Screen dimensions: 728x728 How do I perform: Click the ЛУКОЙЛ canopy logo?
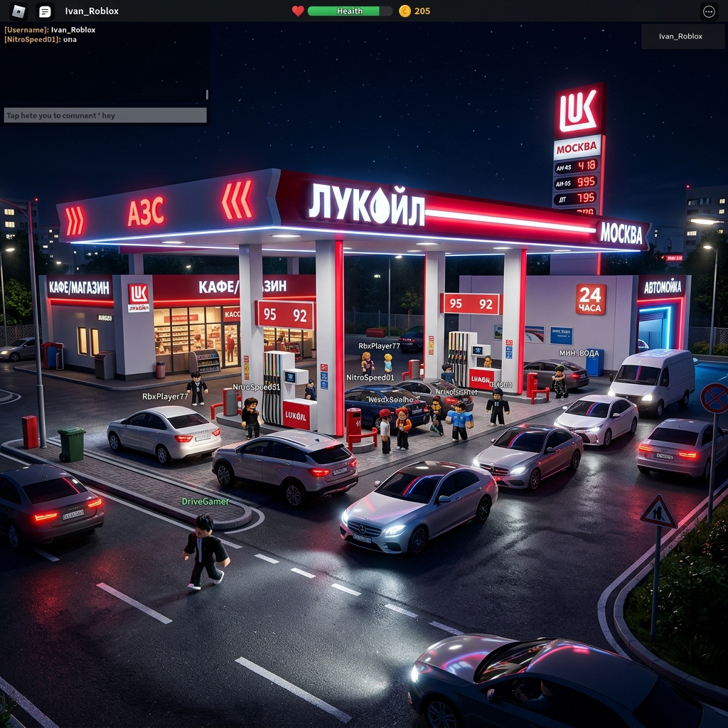coord(367,205)
